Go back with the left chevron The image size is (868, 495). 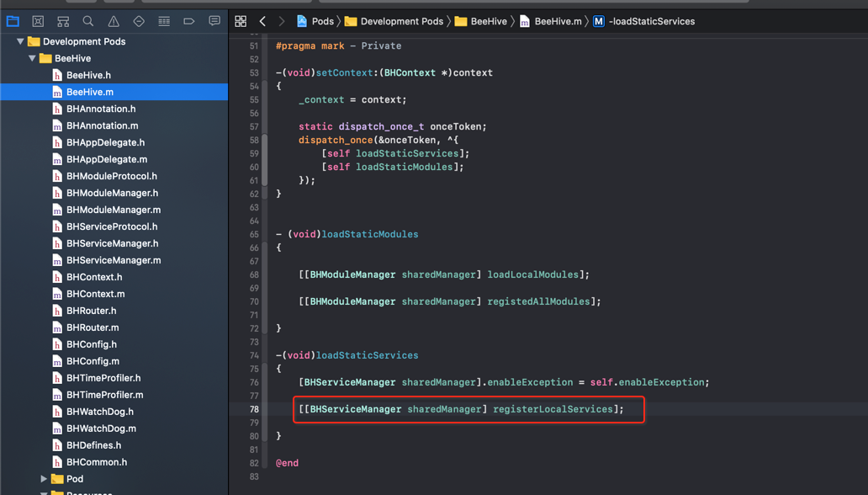click(x=262, y=22)
